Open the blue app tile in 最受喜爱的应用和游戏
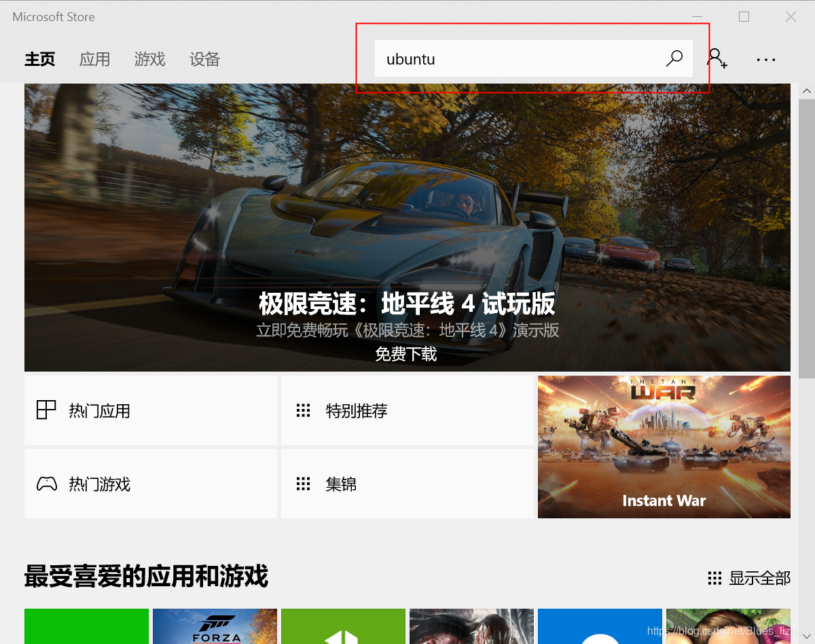This screenshot has height=644, width=815. (600, 626)
